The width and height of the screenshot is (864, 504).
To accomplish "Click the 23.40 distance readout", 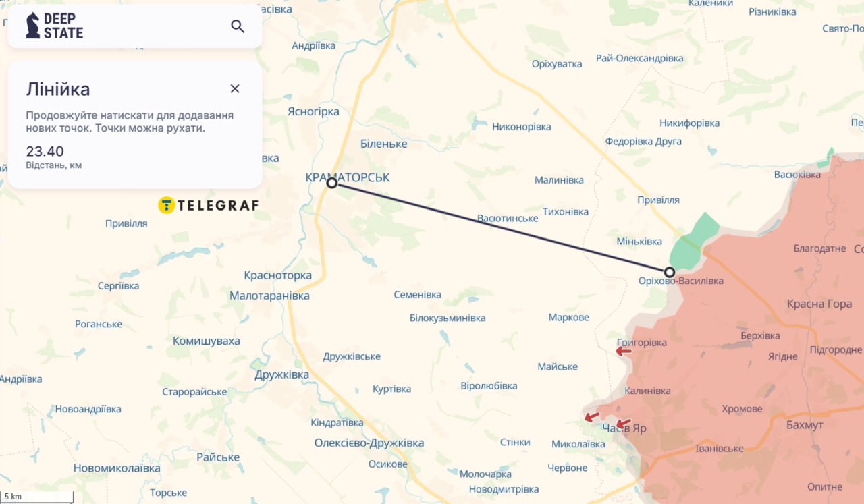I will click(45, 151).
